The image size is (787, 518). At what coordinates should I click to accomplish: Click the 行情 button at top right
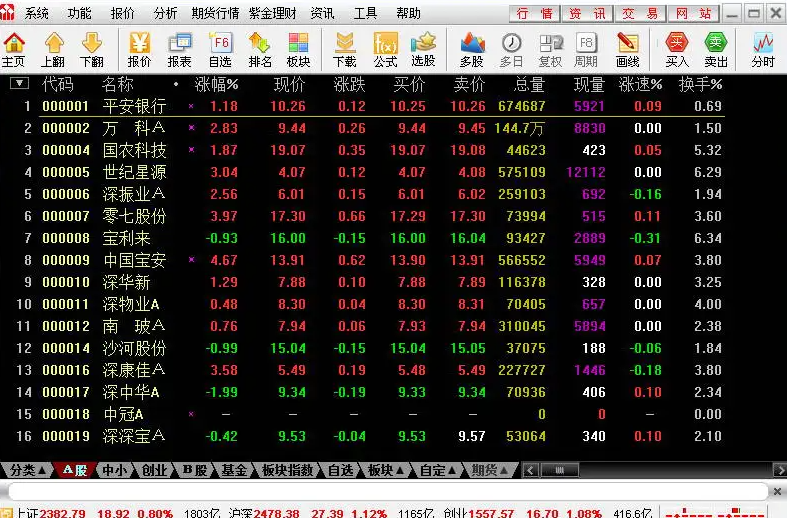(x=535, y=13)
